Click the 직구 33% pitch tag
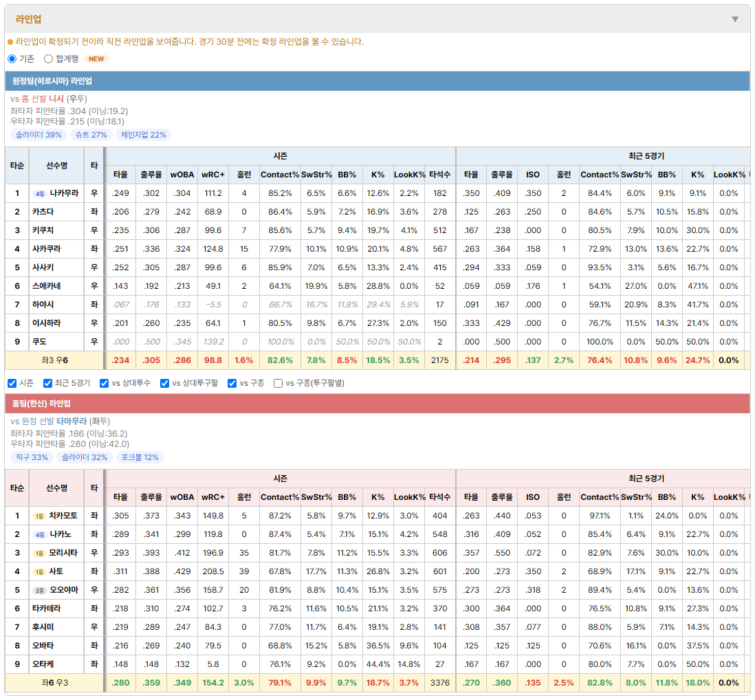 point(32,457)
